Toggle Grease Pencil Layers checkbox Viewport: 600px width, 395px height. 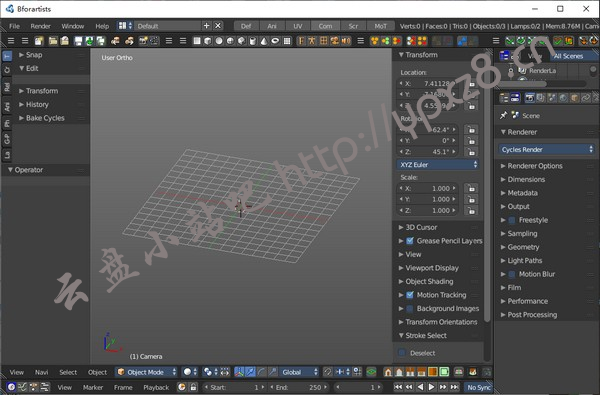pos(410,241)
